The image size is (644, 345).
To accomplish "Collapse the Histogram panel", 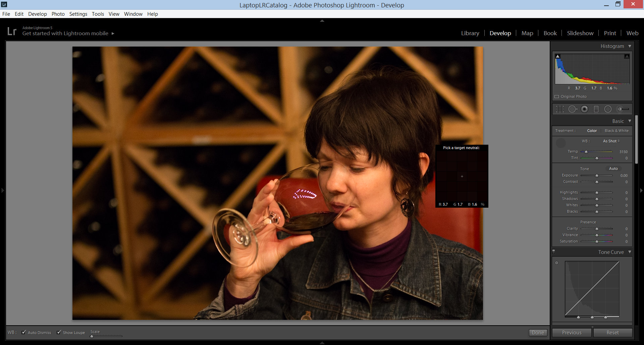I will (630, 46).
